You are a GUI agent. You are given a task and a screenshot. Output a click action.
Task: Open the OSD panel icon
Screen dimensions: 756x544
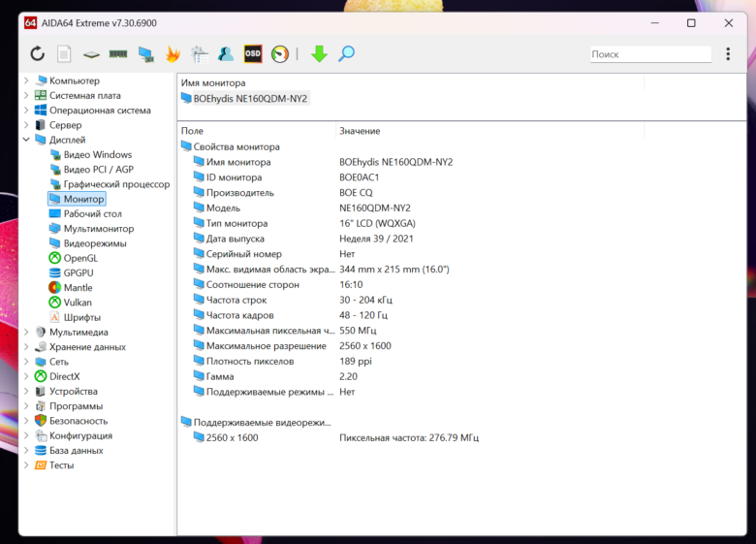pyautogui.click(x=253, y=53)
